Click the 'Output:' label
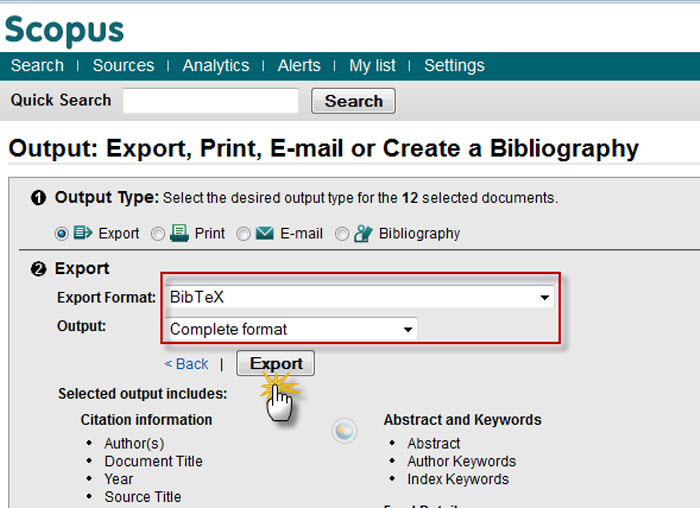This screenshot has height=508, width=700. click(x=81, y=326)
